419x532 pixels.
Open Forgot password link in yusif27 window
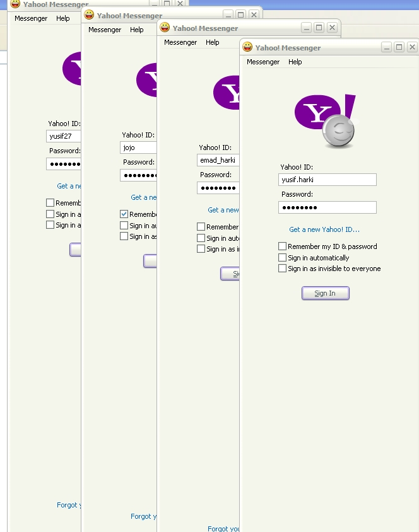pos(69,505)
